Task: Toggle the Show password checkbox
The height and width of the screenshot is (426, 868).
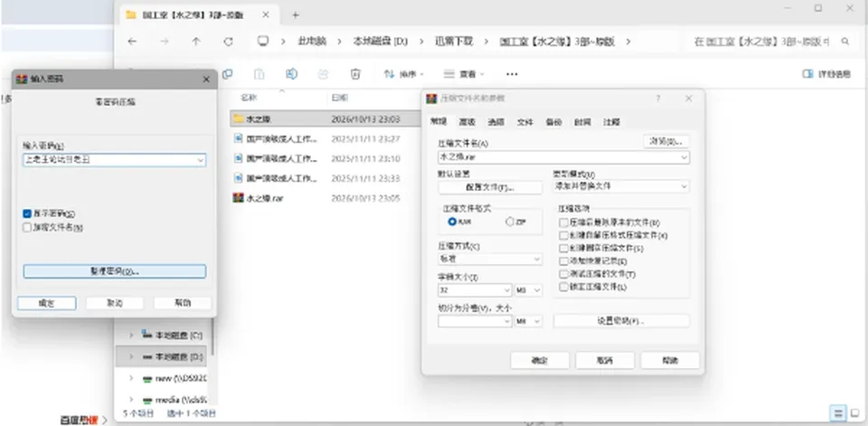Action: [27, 213]
